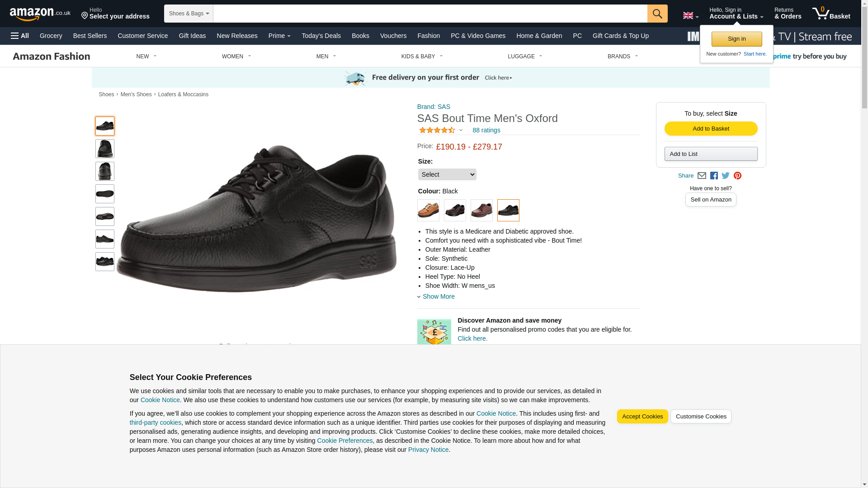Open the WOMEN fashion menu

236,56
